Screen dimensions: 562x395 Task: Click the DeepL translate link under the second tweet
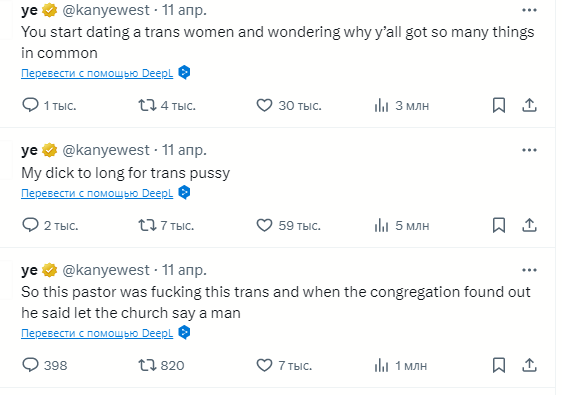point(97,193)
